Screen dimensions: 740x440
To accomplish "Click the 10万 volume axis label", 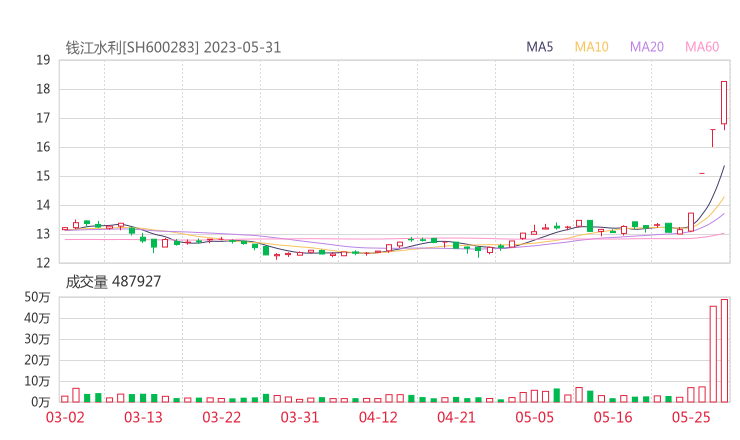I will pos(37,381).
